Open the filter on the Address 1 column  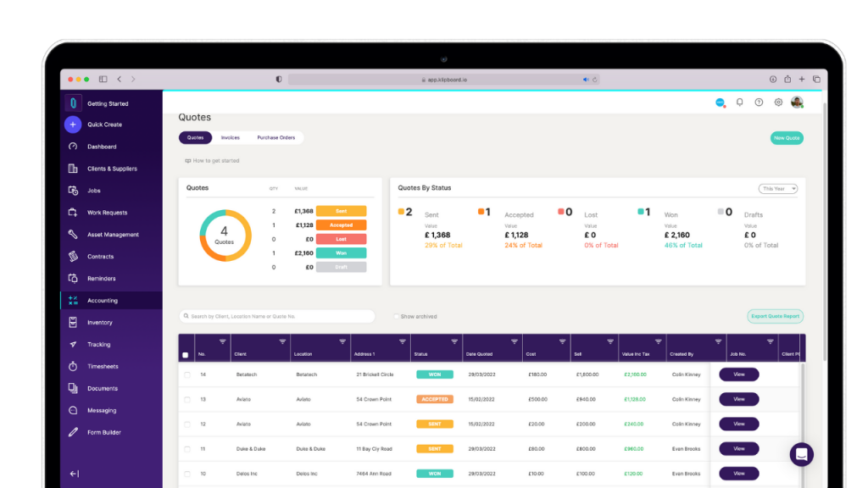click(x=403, y=342)
